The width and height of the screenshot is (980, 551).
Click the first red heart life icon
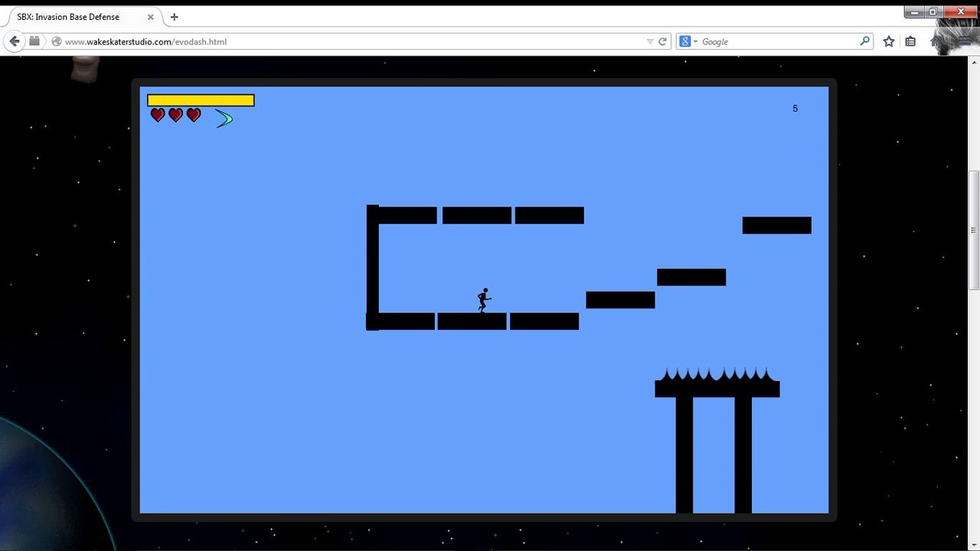(x=158, y=115)
